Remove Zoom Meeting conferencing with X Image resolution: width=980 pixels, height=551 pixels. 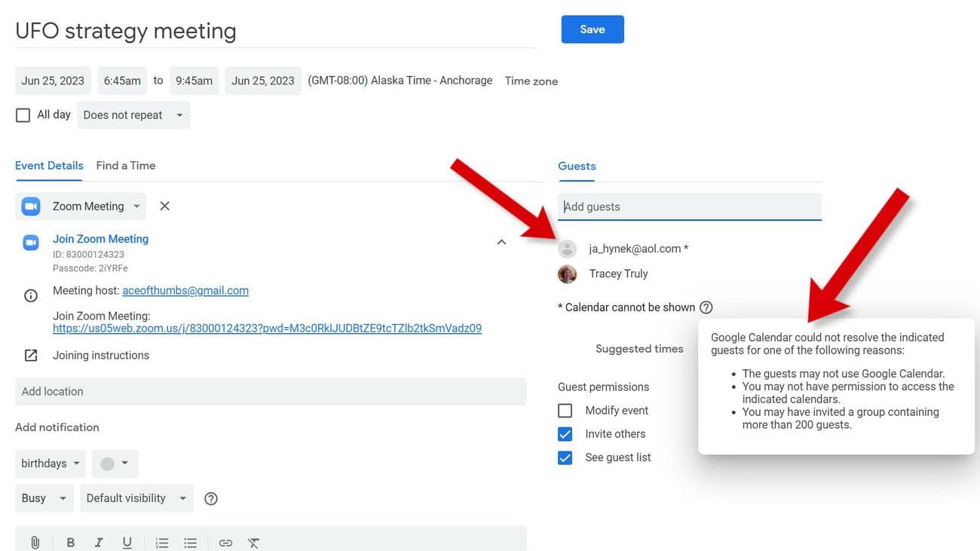164,206
